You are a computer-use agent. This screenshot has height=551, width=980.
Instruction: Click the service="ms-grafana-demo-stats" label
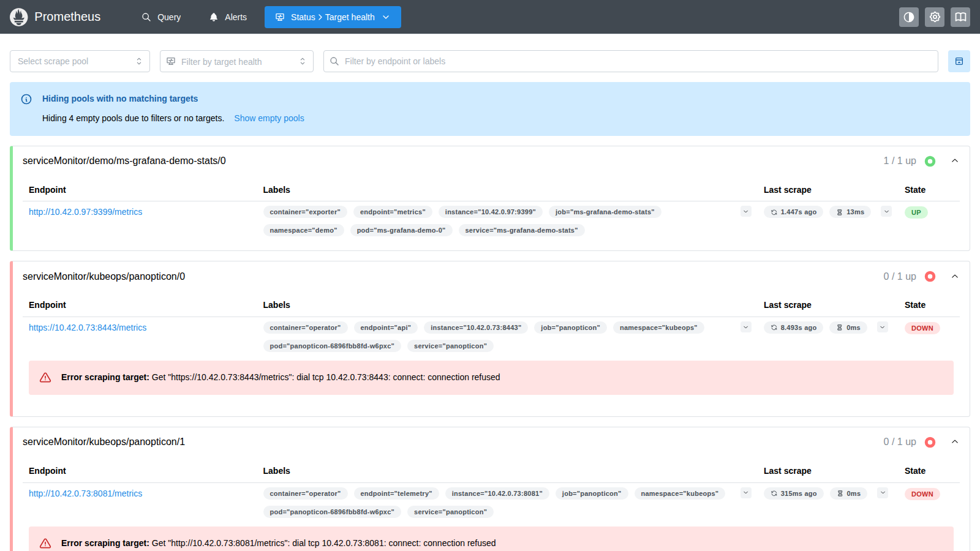[521, 230]
